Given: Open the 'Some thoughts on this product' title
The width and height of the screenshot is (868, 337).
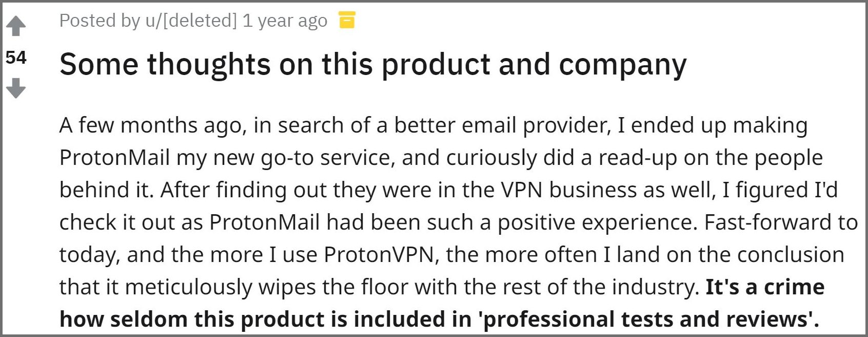Looking at the screenshot, I should point(372,65).
